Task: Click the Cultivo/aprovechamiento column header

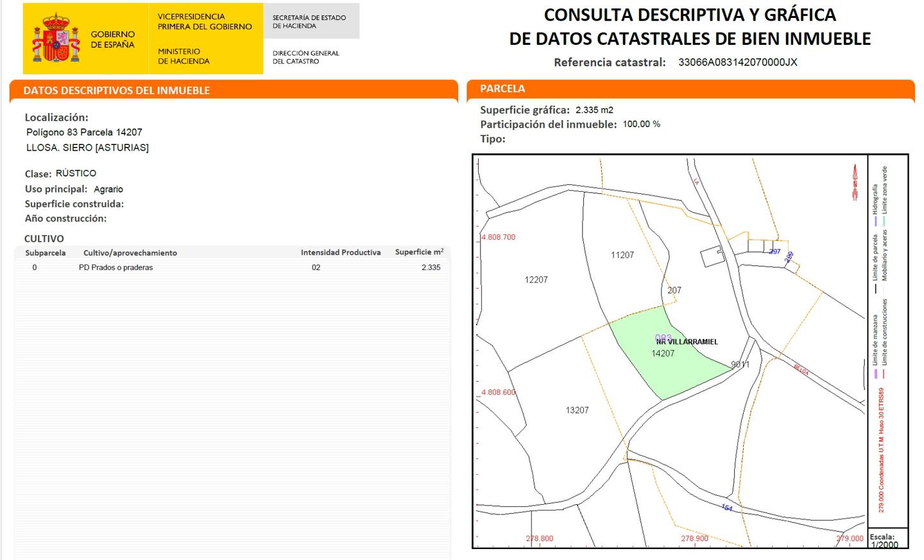Action: coord(130,253)
